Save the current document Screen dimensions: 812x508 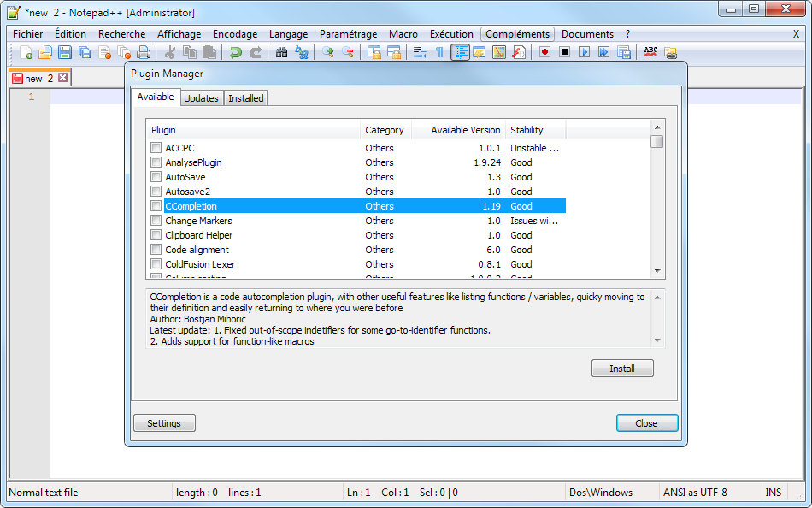[x=64, y=52]
